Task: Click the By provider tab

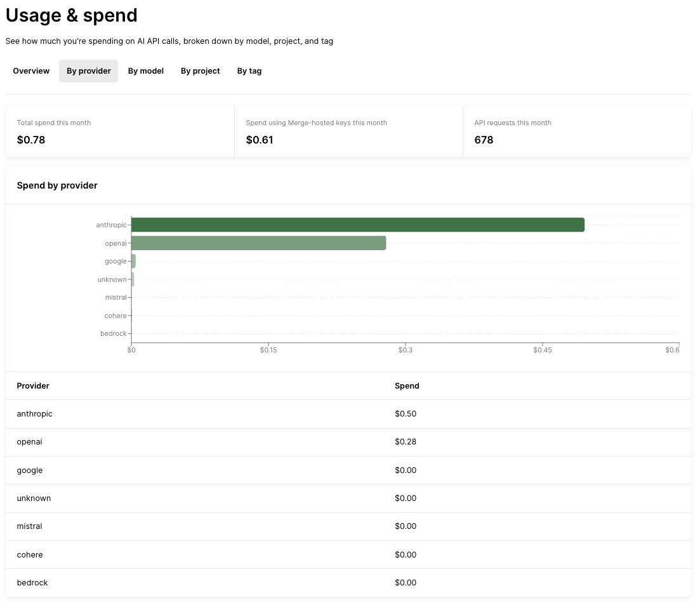Action: [88, 70]
